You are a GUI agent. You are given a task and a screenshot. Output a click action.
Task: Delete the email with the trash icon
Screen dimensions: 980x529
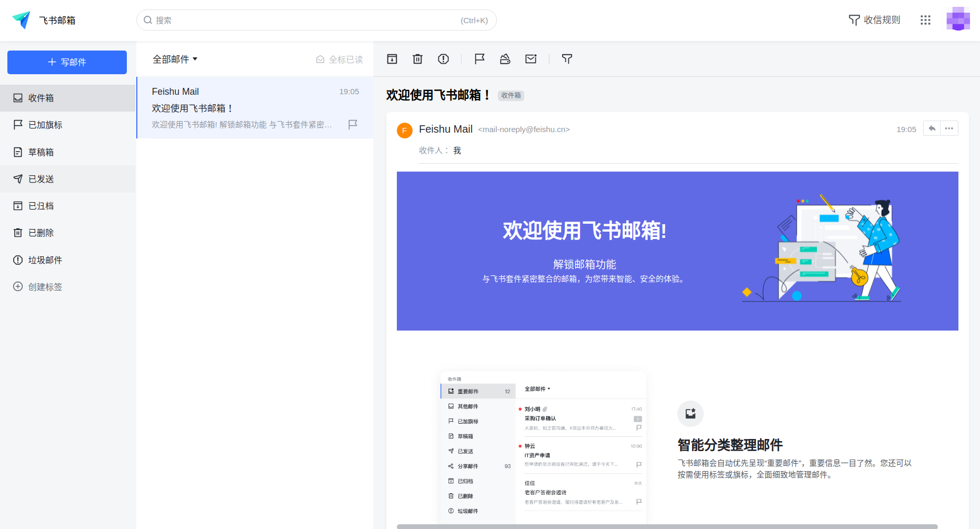tap(417, 59)
